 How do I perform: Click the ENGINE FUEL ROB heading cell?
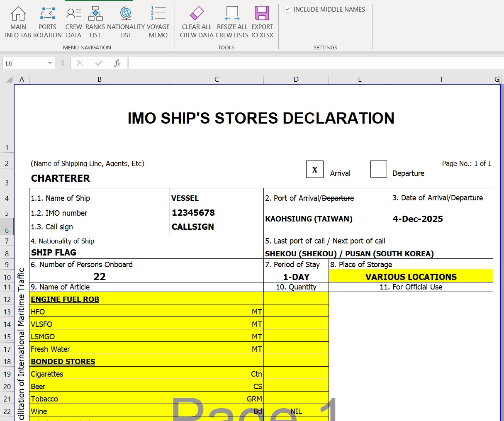pos(146,299)
